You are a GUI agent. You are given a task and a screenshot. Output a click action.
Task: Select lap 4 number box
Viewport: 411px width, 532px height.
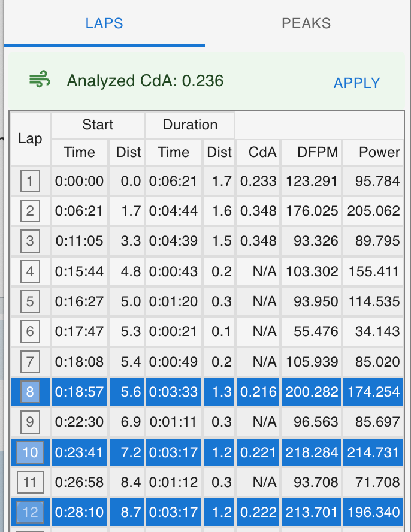tap(30, 271)
